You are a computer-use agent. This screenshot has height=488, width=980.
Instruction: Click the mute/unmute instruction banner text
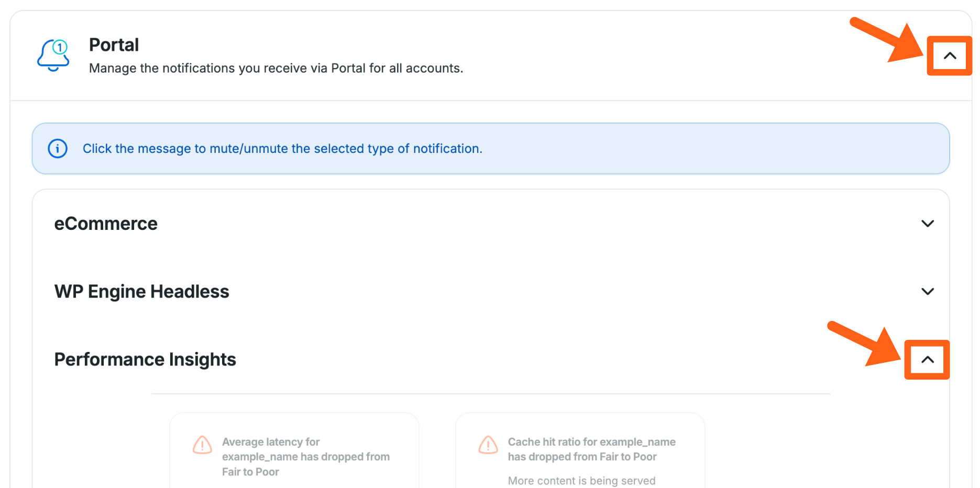tap(282, 149)
